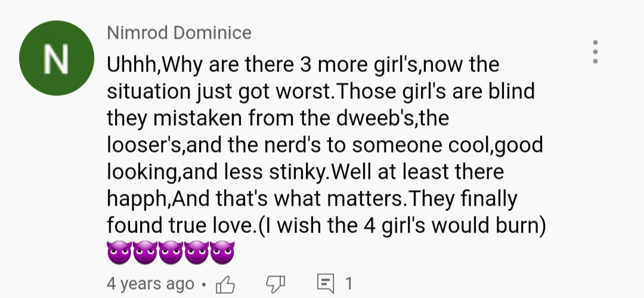
Task: Click the line starting "looser's,and the nerd's"
Action: tap(325, 145)
